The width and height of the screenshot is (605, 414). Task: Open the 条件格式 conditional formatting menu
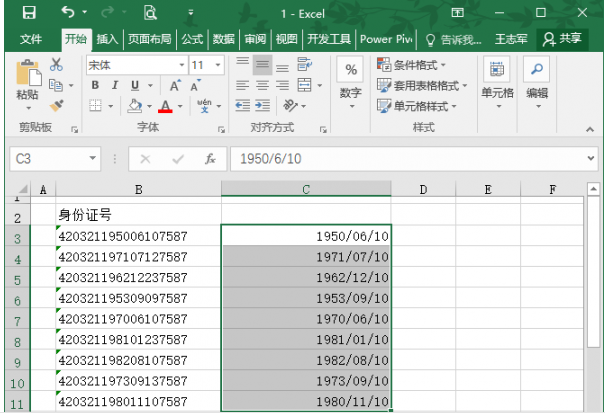412,65
